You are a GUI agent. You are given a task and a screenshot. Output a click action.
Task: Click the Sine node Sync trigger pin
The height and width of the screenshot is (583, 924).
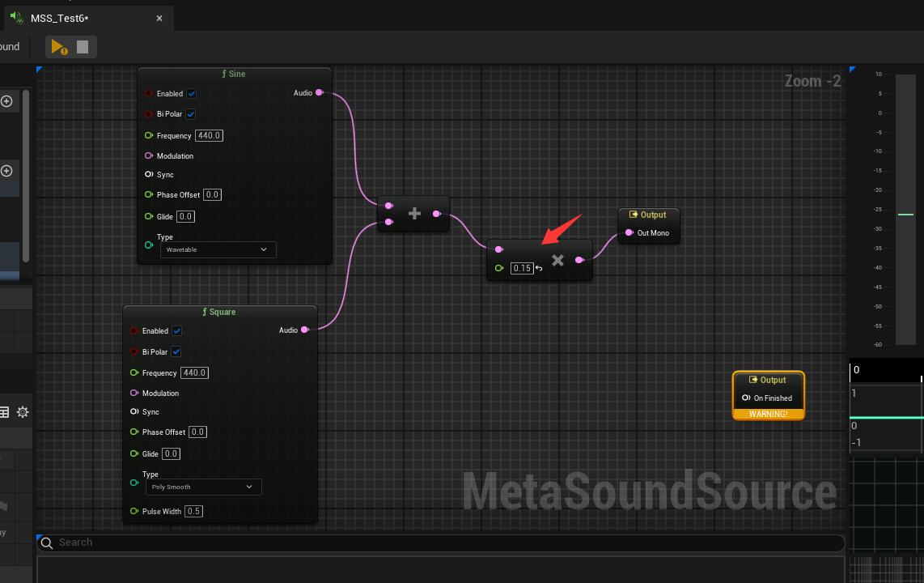149,174
